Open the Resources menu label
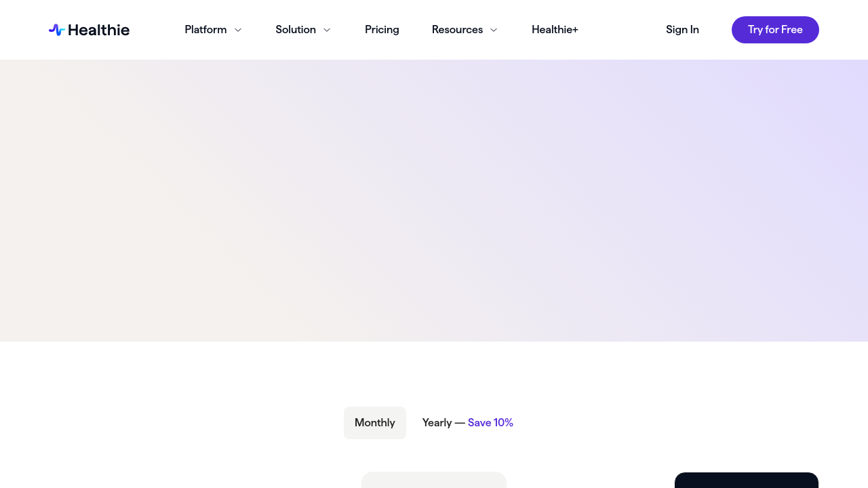Viewport: 868px width, 488px height. [457, 30]
